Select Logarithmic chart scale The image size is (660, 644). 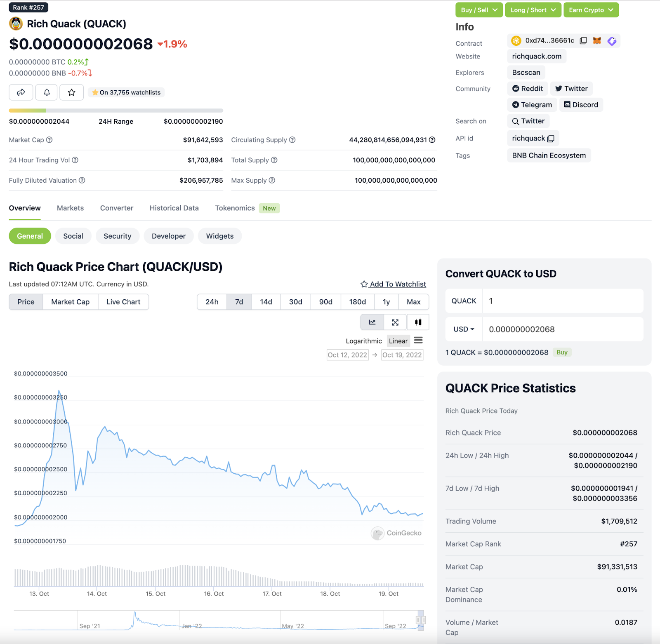[x=364, y=341]
